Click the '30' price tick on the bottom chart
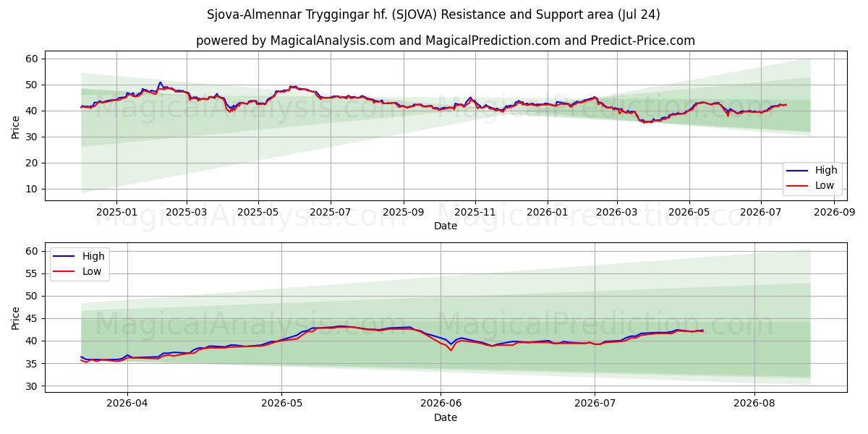The image size is (868, 434). pos(33,386)
